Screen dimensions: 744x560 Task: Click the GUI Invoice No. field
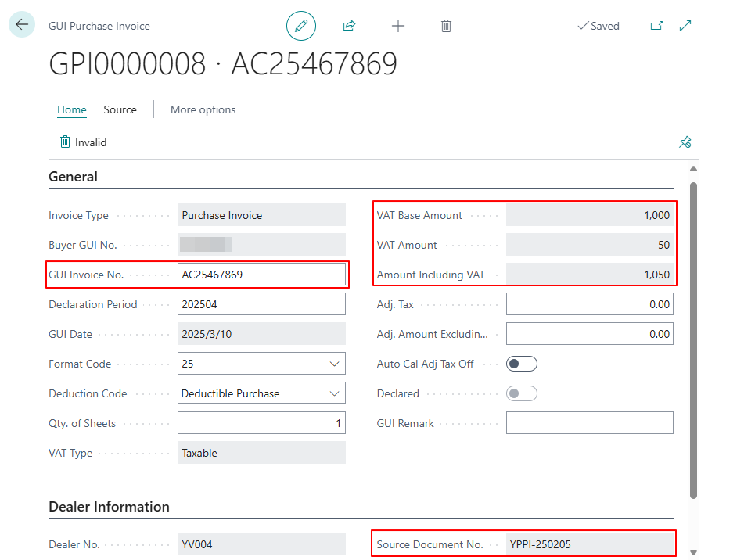(261, 275)
